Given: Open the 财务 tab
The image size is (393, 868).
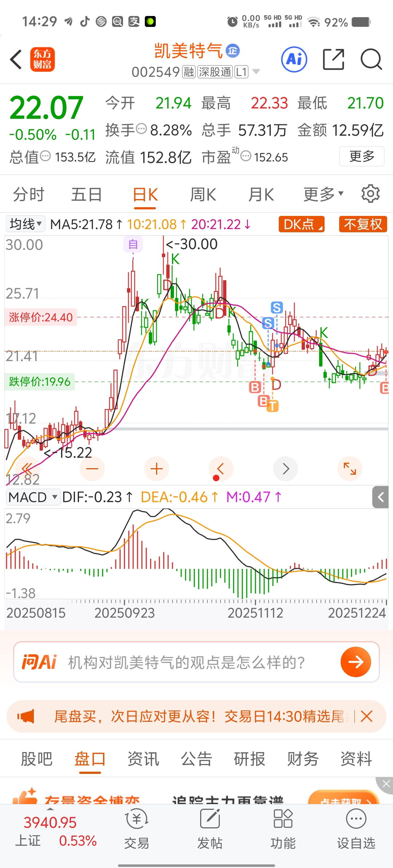Looking at the screenshot, I should (x=303, y=759).
